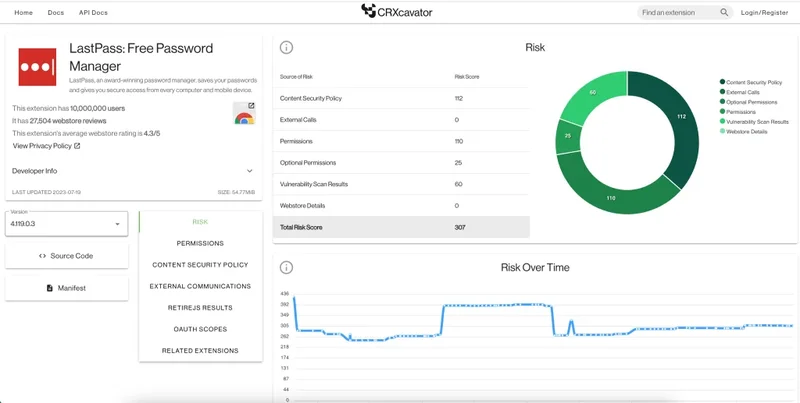The height and width of the screenshot is (403, 800).
Task: Click the Webstore Details table row
Action: tap(402, 206)
